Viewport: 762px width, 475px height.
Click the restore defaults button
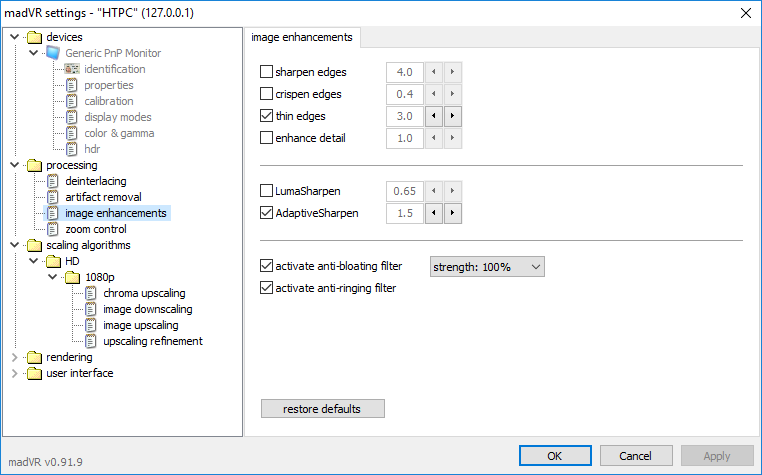pyautogui.click(x=323, y=409)
